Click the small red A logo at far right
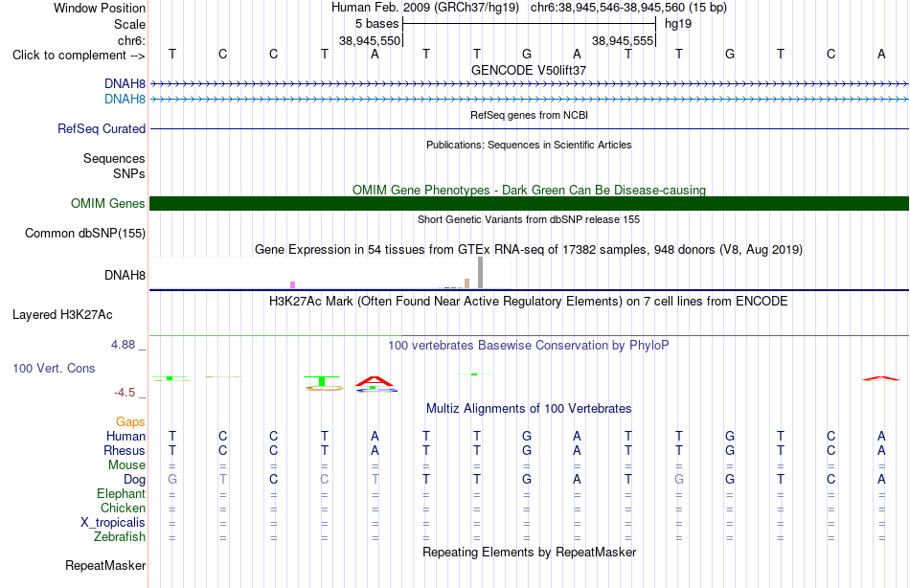This screenshot has height=588, width=910. point(881,378)
